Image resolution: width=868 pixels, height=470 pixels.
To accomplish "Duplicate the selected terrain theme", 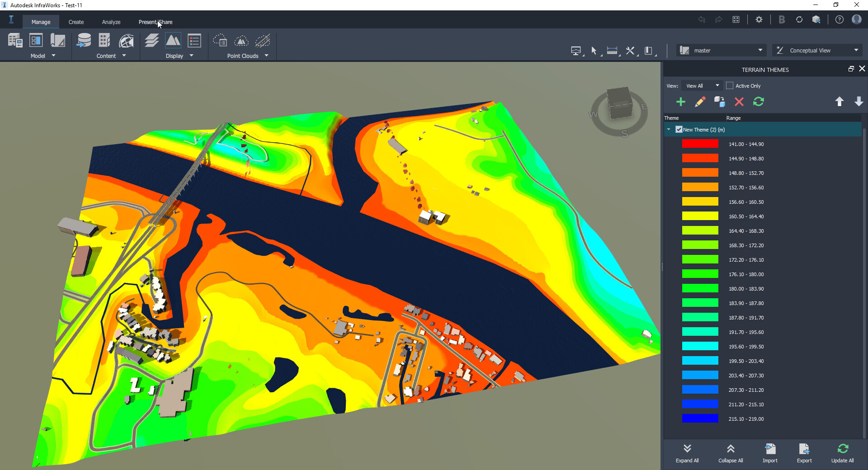I will click(720, 102).
